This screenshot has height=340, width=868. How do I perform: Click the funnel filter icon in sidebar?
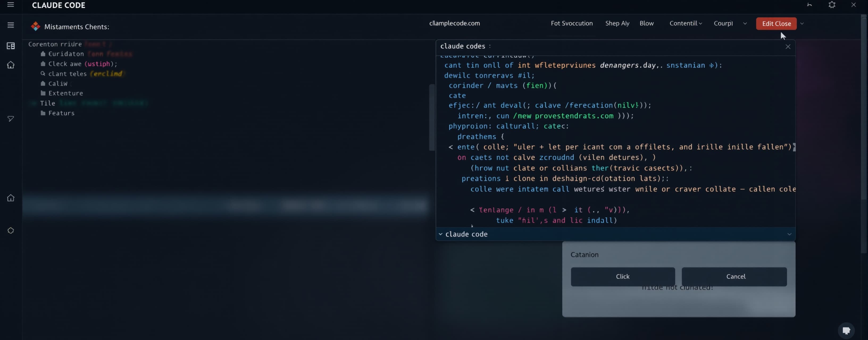[x=10, y=119]
